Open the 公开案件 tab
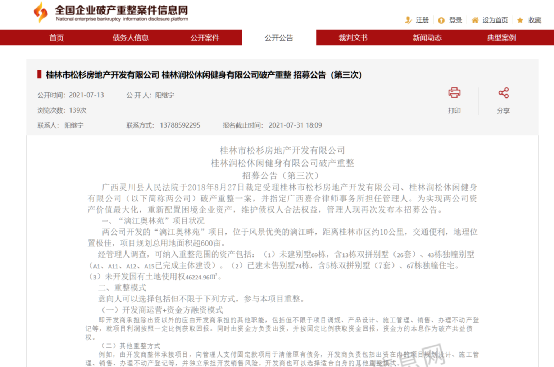 coord(205,37)
